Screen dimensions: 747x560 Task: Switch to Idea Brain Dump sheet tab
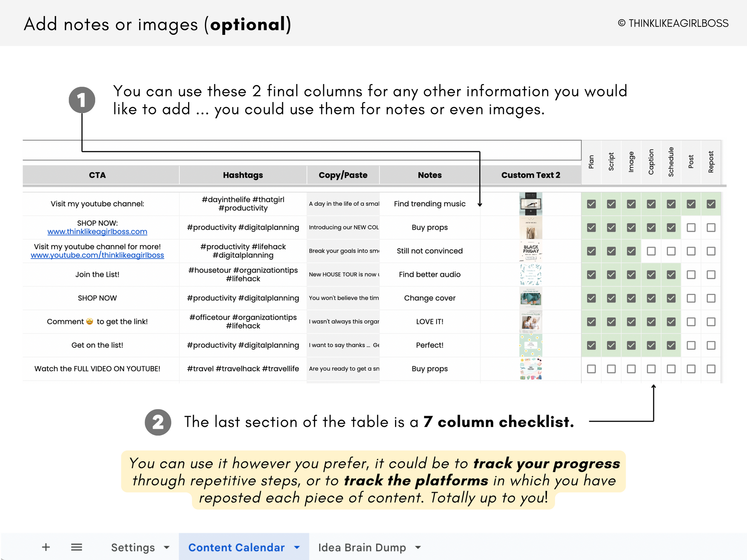362,547
